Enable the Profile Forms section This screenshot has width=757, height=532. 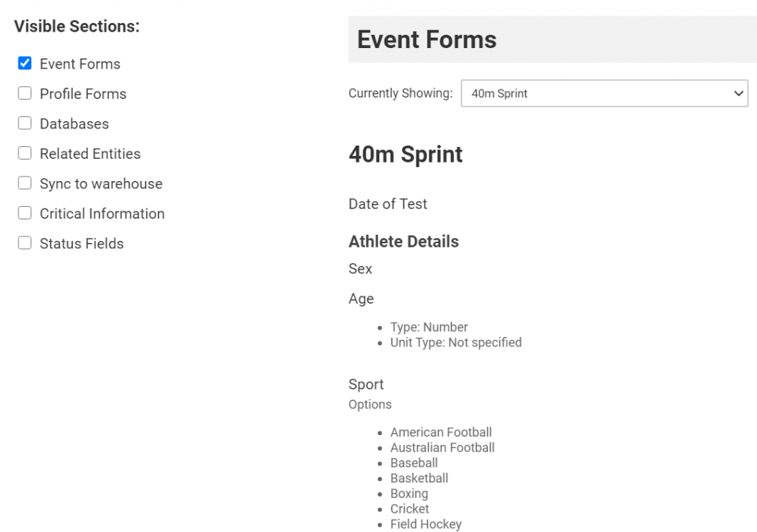[x=24, y=94]
